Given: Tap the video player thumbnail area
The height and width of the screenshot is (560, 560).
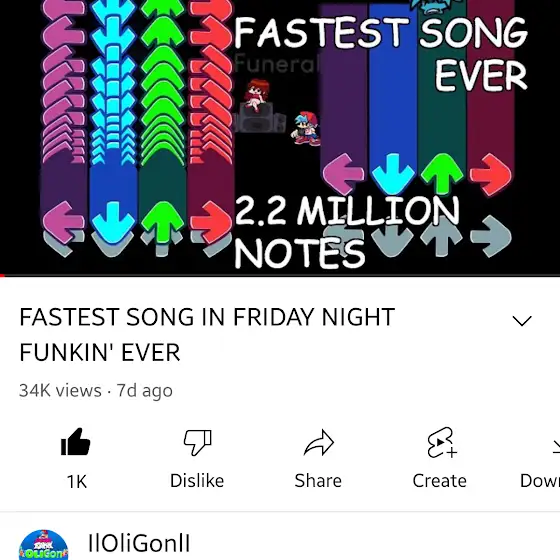Looking at the screenshot, I should tap(280, 136).
